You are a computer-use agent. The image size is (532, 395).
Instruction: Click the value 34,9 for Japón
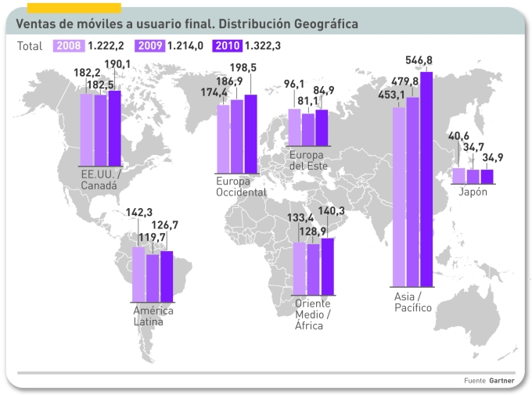coord(493,158)
